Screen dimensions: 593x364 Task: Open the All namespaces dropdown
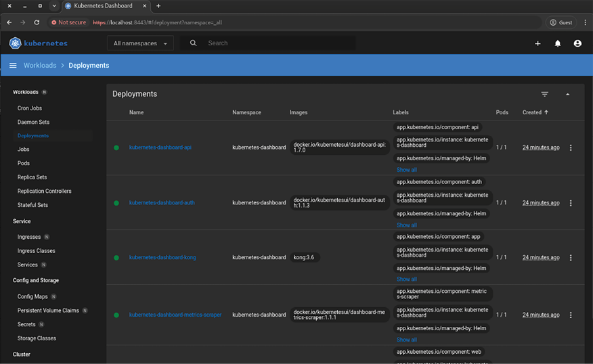click(140, 43)
